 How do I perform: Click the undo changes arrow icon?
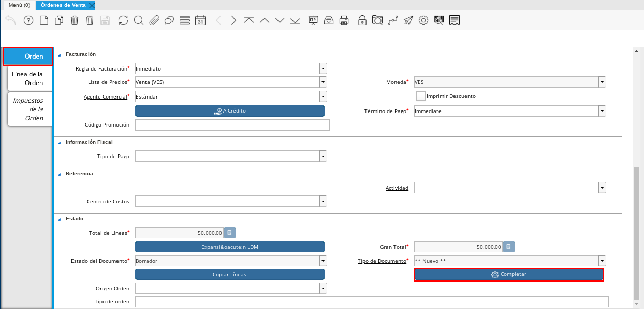[x=11, y=20]
